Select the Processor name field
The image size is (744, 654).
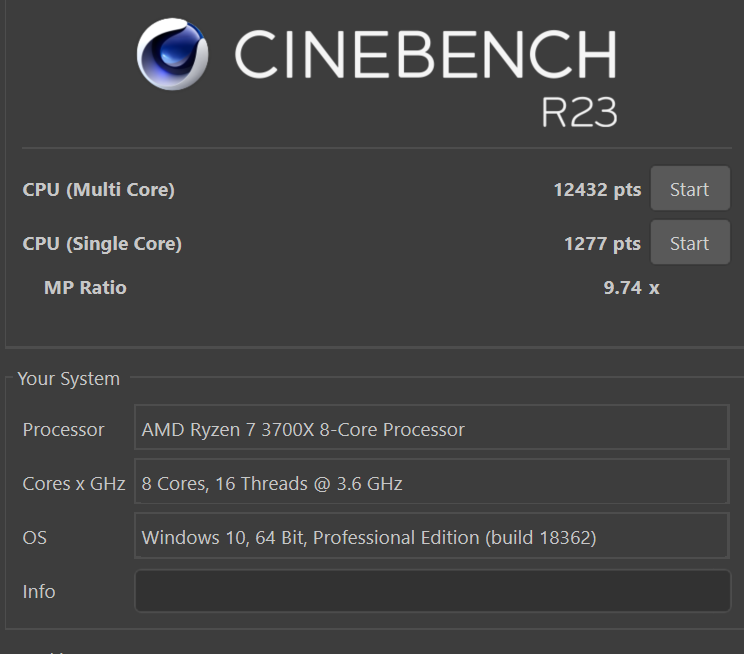[x=432, y=427]
